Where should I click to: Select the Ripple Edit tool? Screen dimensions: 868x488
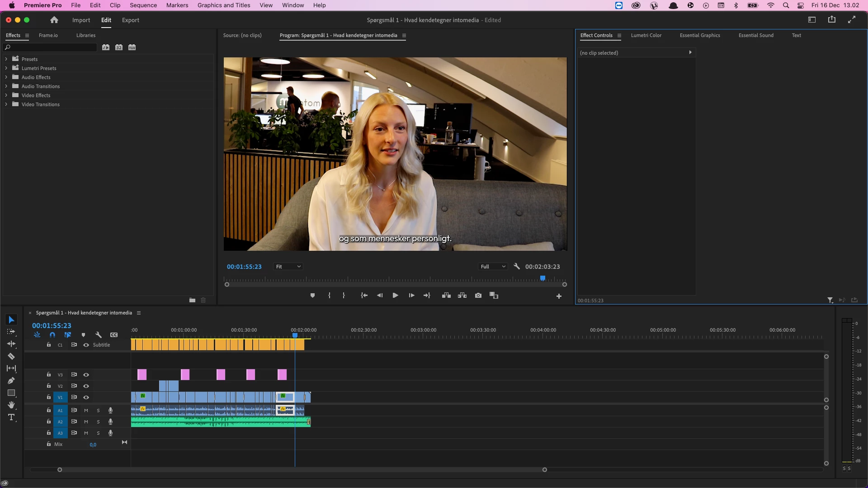(11, 344)
